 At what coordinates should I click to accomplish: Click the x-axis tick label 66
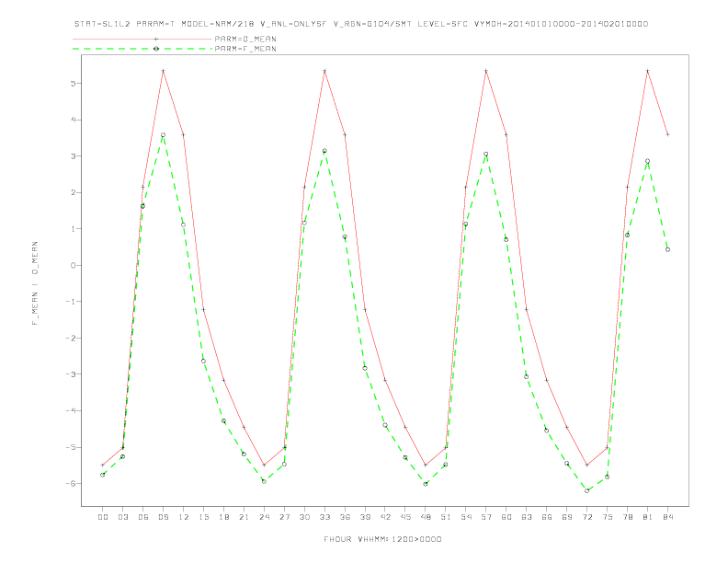pyautogui.click(x=547, y=517)
